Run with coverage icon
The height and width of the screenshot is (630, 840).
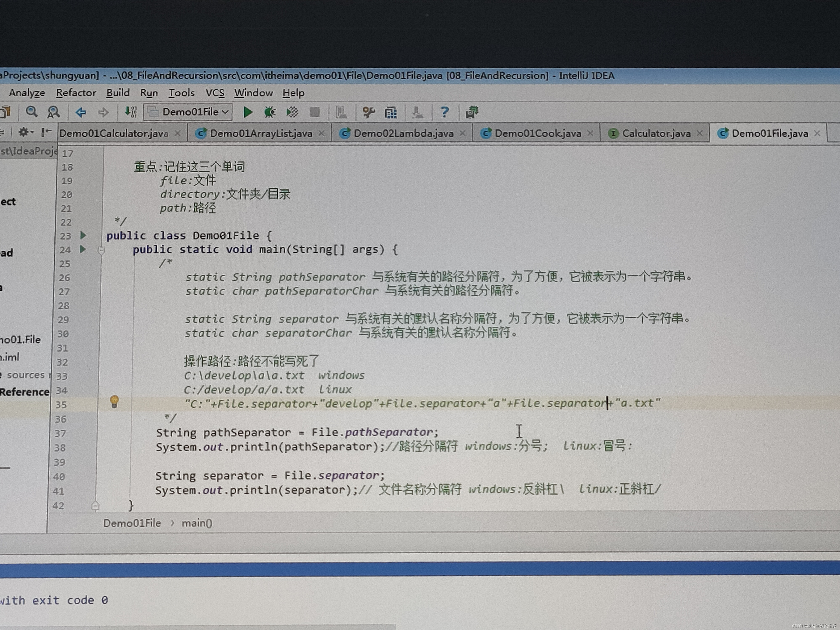coord(292,112)
